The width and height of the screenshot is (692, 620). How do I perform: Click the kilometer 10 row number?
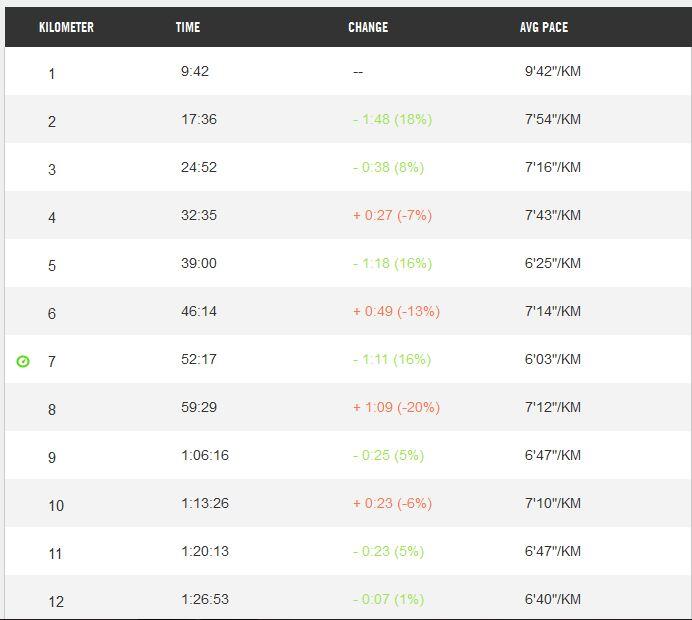point(56,506)
